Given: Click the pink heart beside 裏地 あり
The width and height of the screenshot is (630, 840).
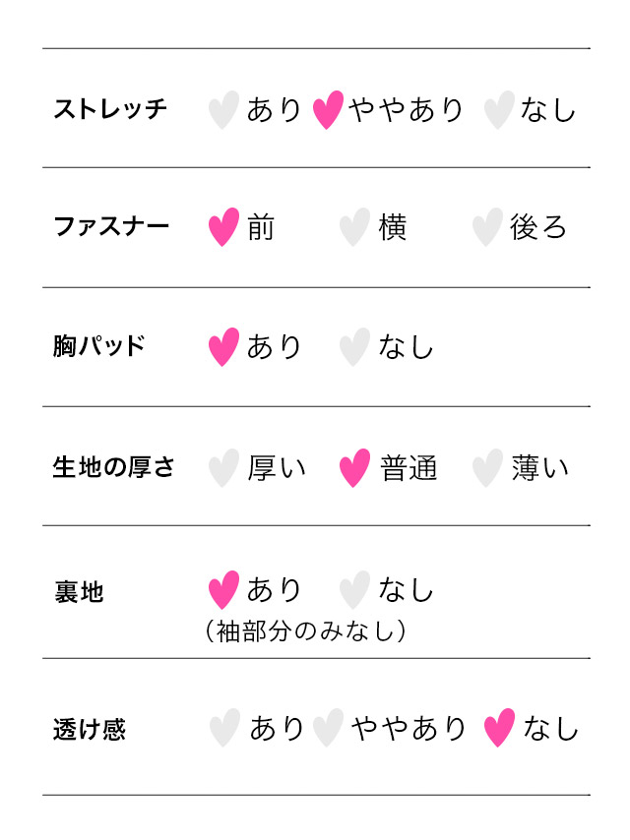Looking at the screenshot, I should point(224,590).
